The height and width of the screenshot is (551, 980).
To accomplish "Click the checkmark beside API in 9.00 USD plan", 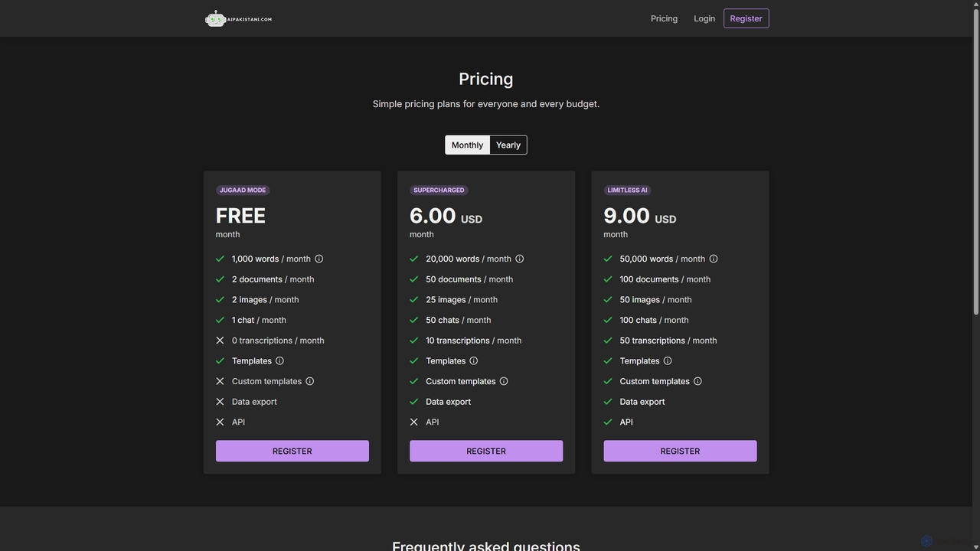I will (x=608, y=422).
